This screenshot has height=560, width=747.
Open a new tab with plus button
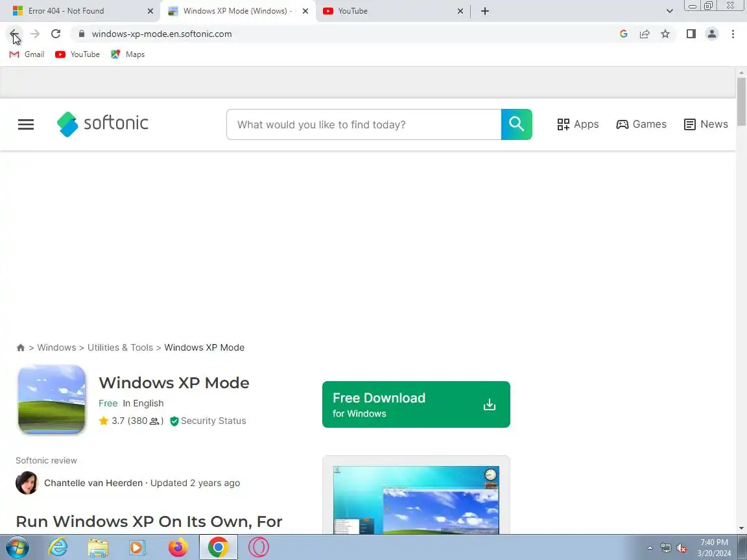pyautogui.click(x=485, y=11)
